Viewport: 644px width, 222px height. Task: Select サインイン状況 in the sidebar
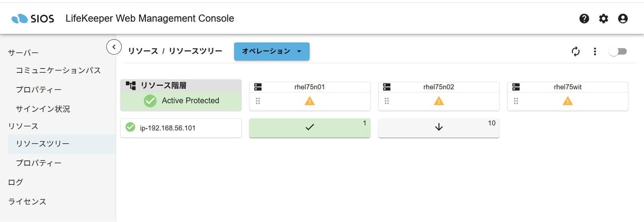pos(43,109)
